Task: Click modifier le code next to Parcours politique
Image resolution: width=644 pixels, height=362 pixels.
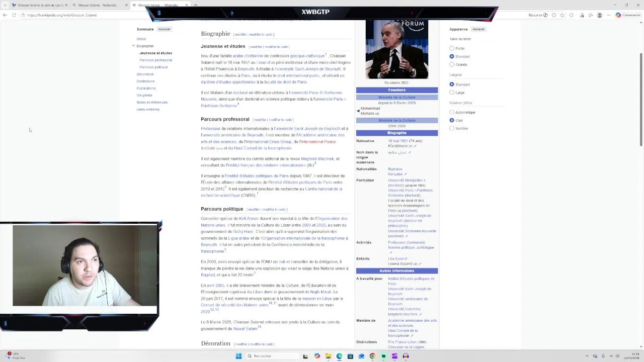Action: click(x=274, y=210)
